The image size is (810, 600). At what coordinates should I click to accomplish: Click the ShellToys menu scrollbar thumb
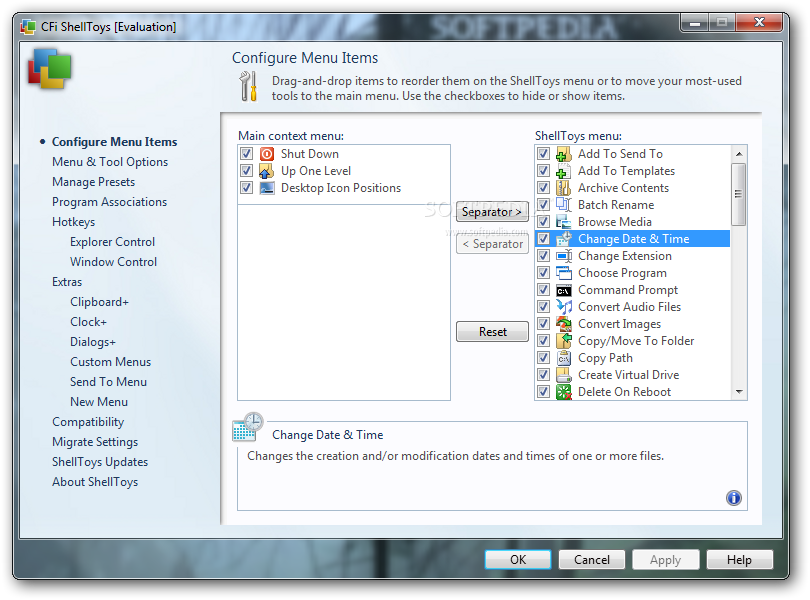[739, 194]
